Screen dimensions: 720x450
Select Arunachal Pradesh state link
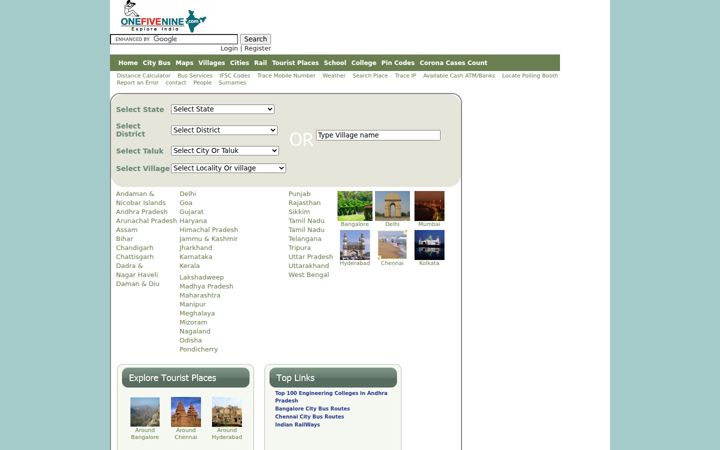146,221
